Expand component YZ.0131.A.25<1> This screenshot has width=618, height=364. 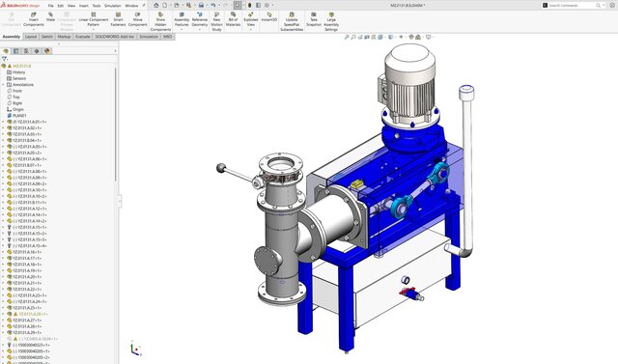click(3, 308)
